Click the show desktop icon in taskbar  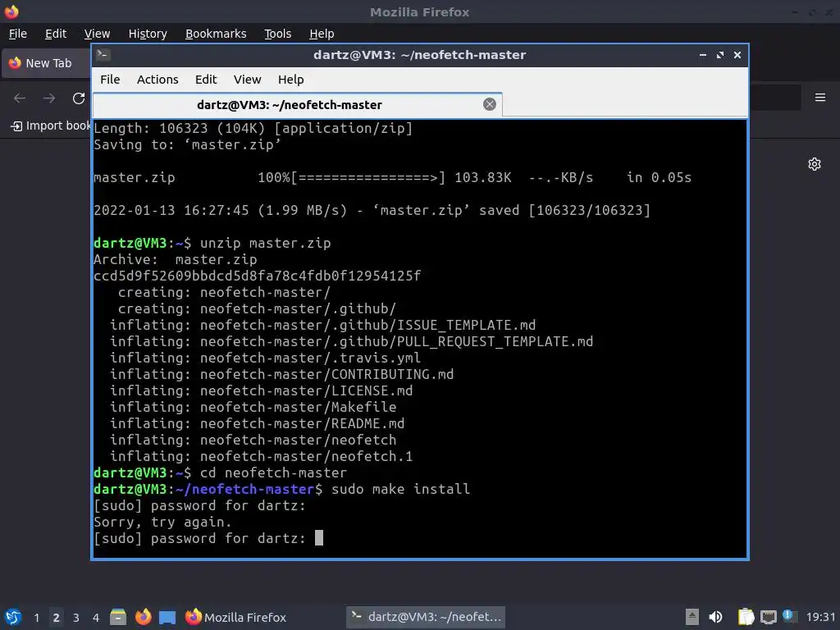click(x=167, y=617)
